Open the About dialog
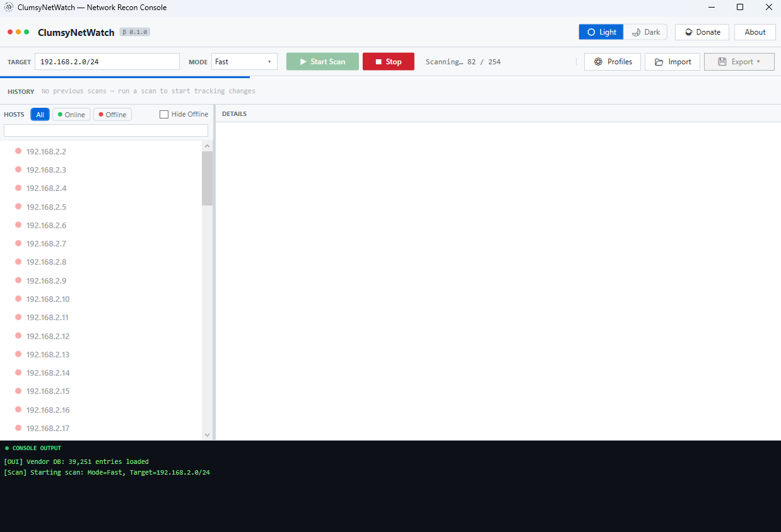This screenshot has width=781, height=532. click(x=755, y=32)
